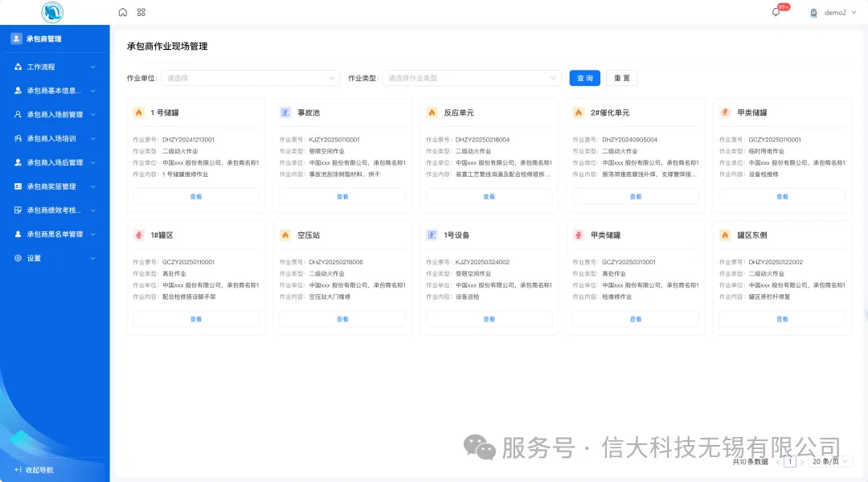Click the fire icon on 2#催化单元 card
868x482 pixels.
(x=579, y=112)
